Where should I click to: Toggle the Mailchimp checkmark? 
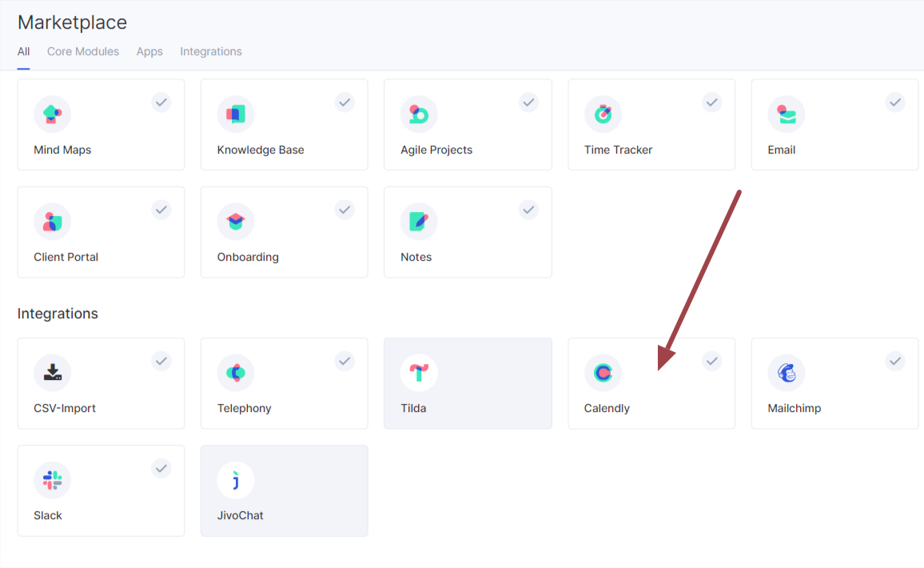(x=895, y=361)
